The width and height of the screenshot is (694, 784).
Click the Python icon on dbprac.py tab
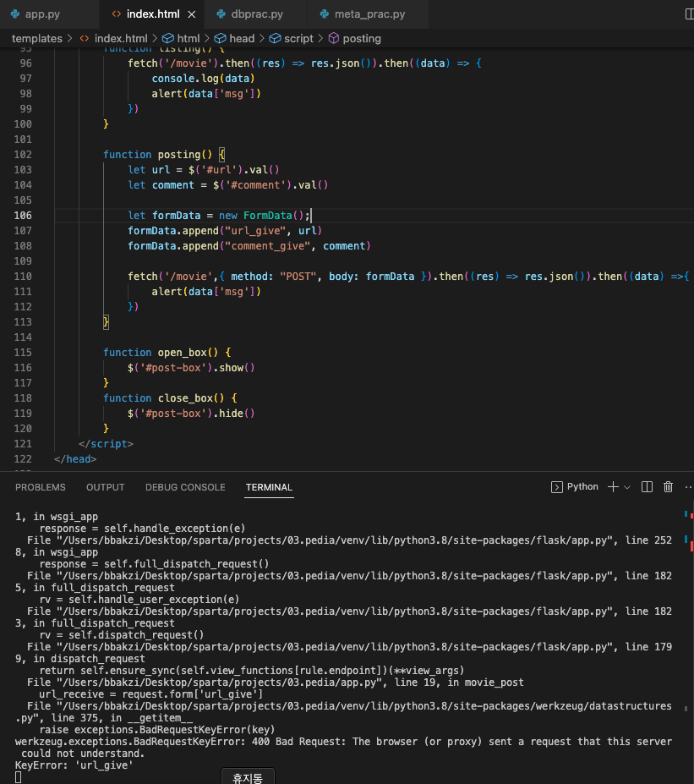point(221,14)
